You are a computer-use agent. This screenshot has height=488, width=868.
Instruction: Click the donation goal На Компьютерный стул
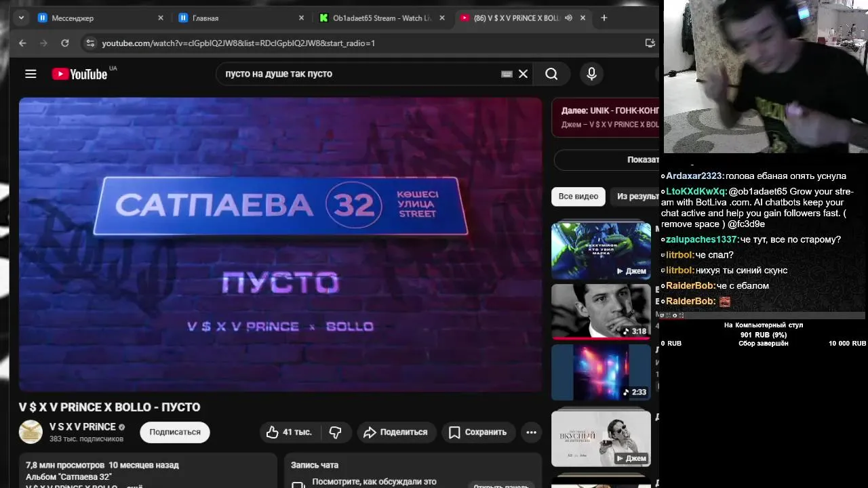(764, 325)
